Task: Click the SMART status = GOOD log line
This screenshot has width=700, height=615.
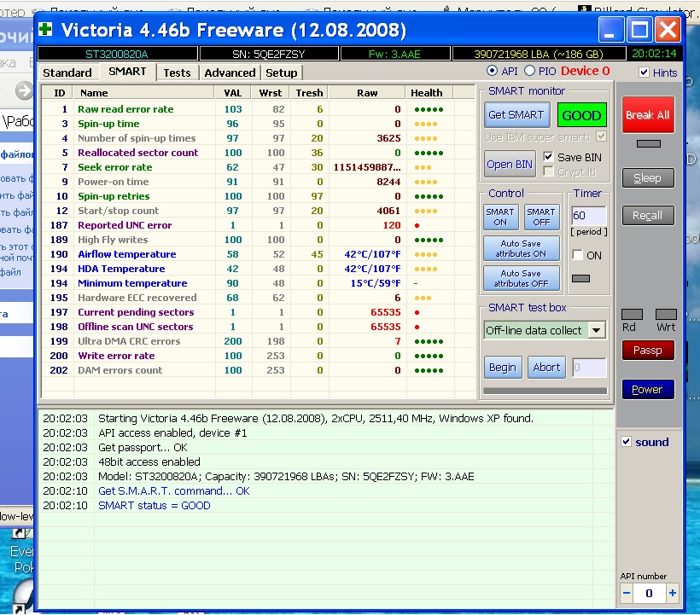Action: tap(154, 505)
